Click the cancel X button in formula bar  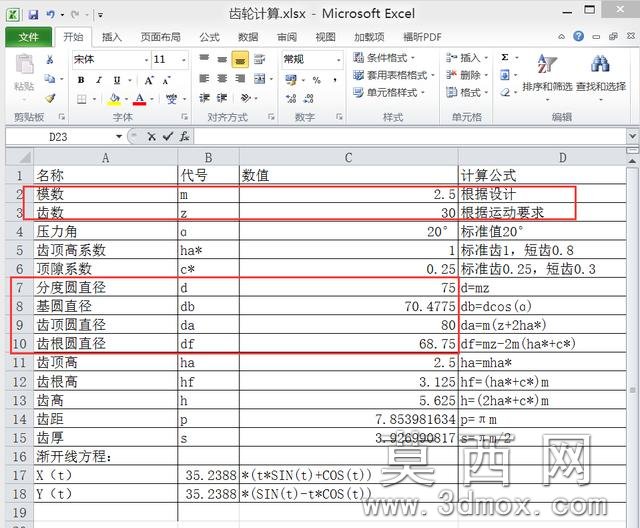pyautogui.click(x=151, y=137)
